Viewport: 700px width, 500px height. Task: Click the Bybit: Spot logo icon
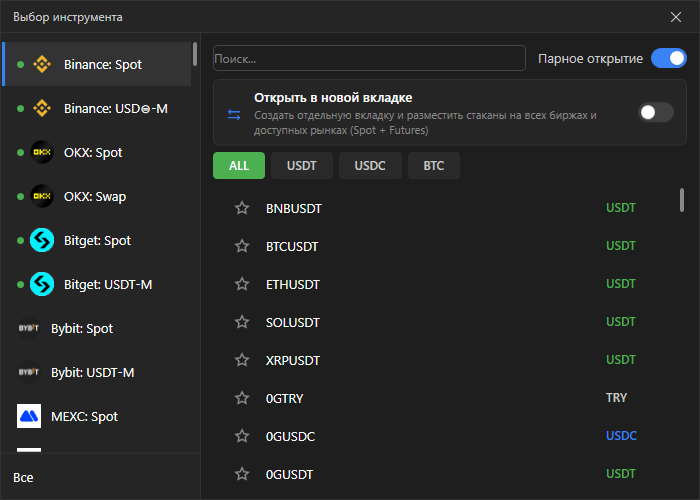coord(29,328)
